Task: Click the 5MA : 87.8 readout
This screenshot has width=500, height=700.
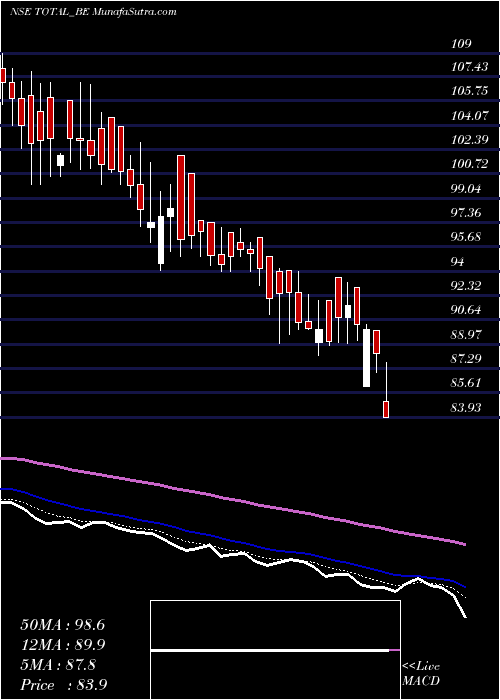Action: click(x=58, y=665)
